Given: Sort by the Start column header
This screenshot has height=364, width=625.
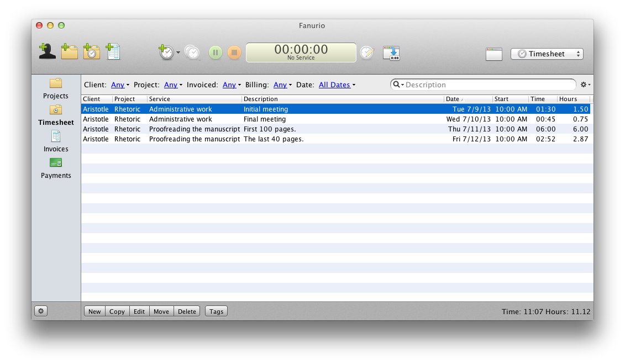Looking at the screenshot, I should pos(511,99).
